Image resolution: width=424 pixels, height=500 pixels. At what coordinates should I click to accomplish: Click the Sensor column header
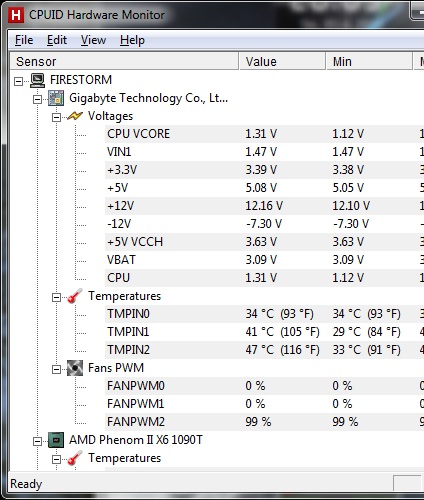click(124, 61)
